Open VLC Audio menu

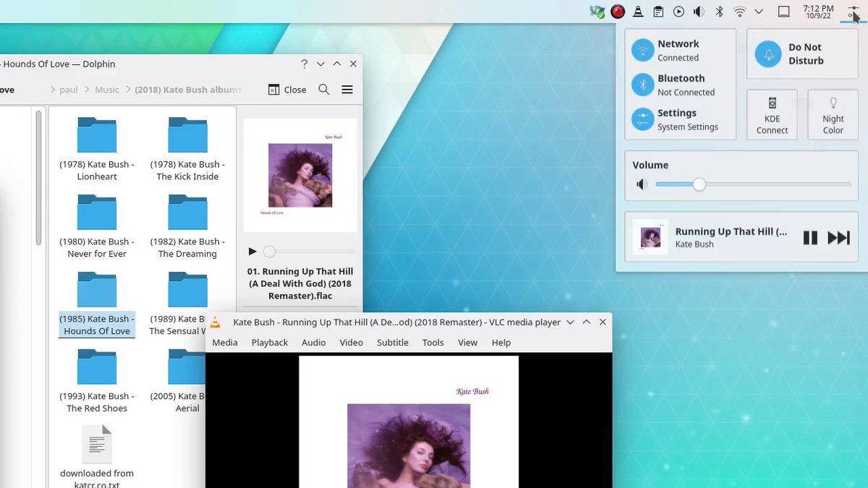pos(314,342)
